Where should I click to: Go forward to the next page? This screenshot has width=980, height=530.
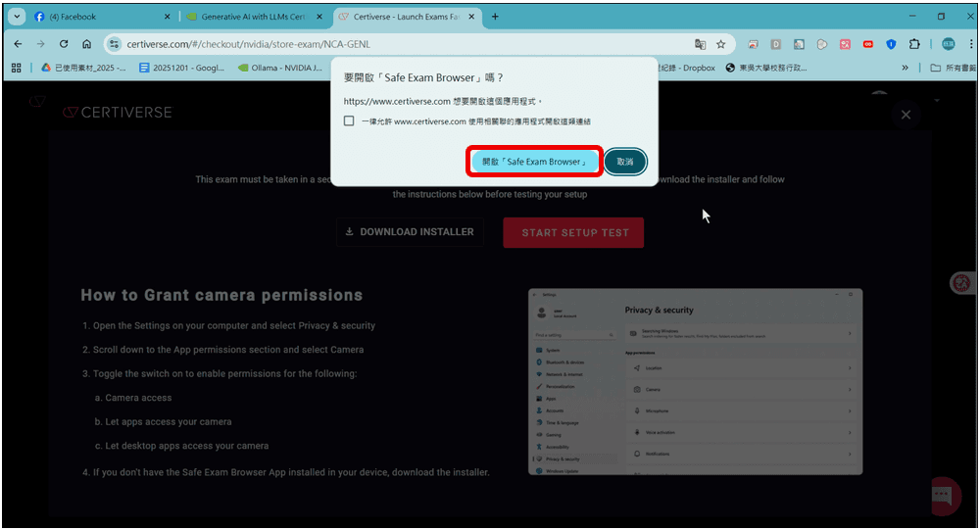point(40,44)
